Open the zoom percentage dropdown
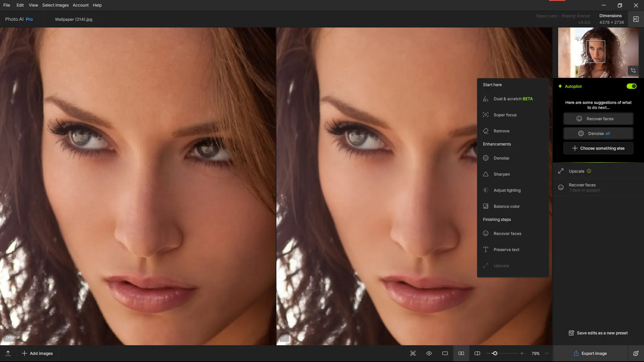 [x=547, y=353]
